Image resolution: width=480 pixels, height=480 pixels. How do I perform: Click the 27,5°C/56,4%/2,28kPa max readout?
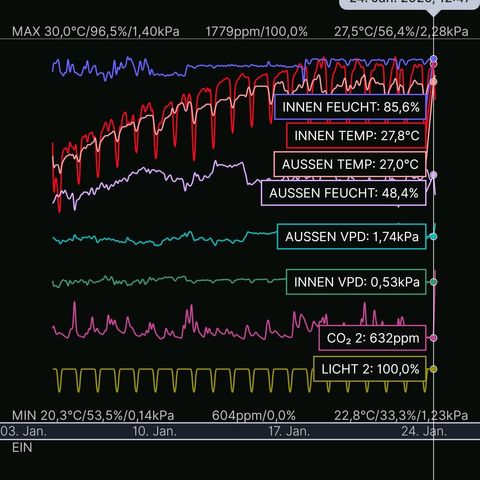click(x=401, y=32)
